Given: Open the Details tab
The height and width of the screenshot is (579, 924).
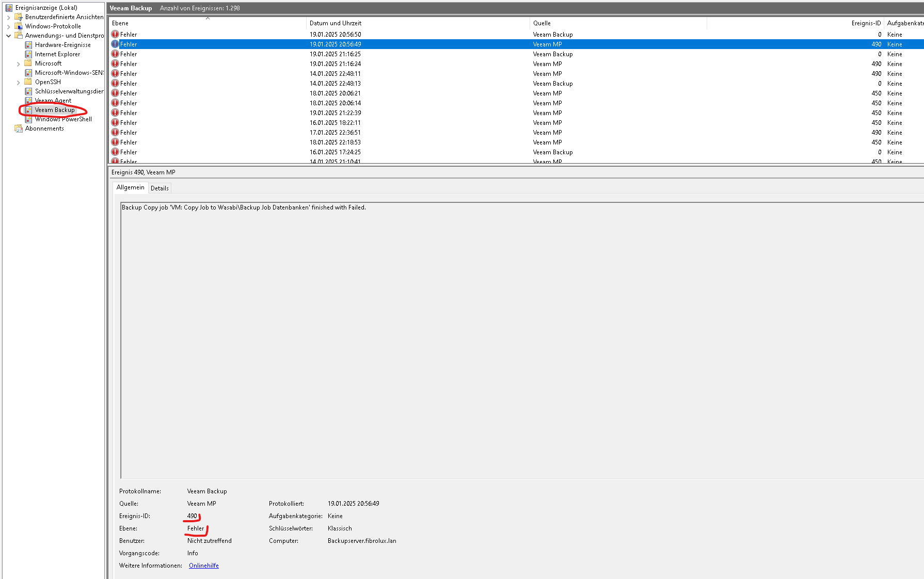Looking at the screenshot, I should tap(160, 188).
